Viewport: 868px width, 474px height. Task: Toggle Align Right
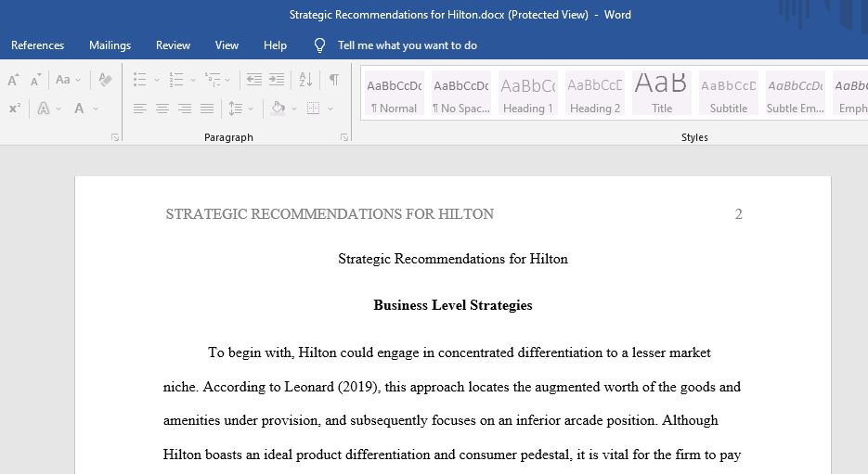coord(185,109)
